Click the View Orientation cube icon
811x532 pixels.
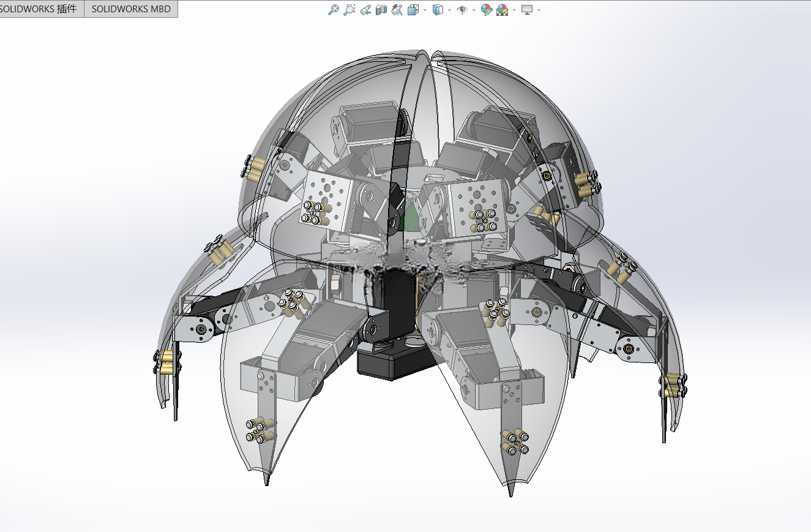pos(413,10)
